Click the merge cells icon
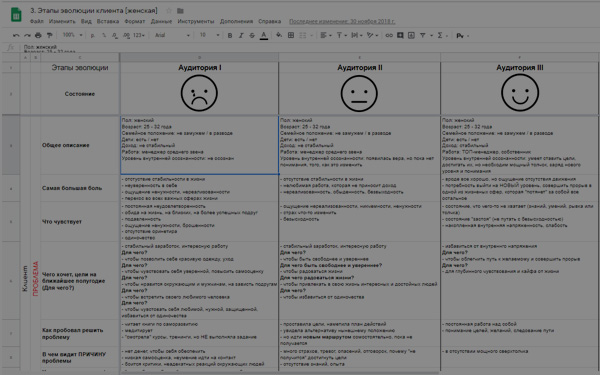The width and height of the screenshot is (600, 375). 302,35
